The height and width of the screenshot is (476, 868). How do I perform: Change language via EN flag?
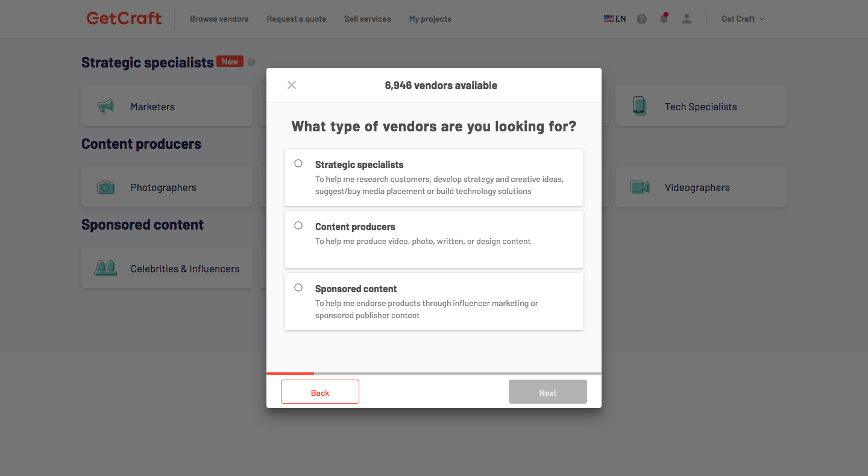(x=615, y=19)
